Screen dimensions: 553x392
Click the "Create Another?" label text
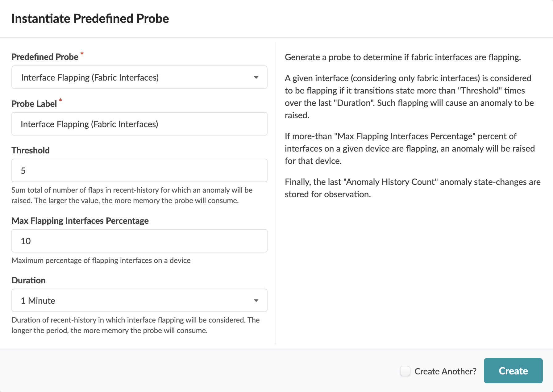[x=445, y=371]
